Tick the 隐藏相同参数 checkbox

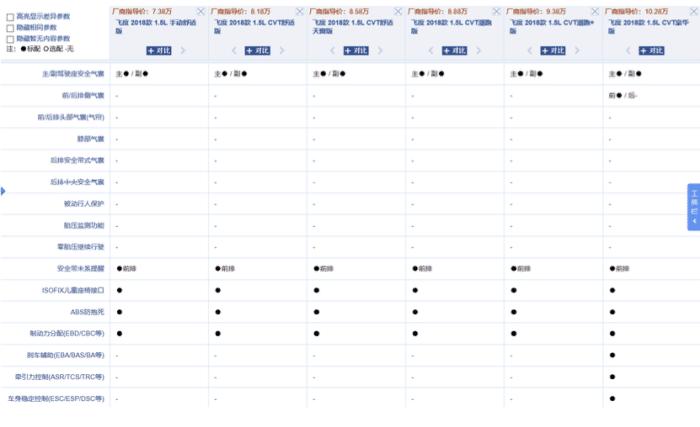(x=10, y=28)
